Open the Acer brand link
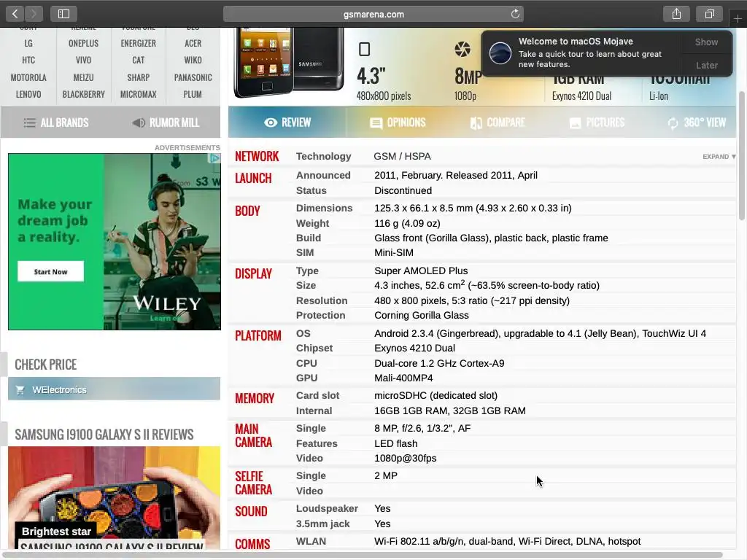Image resolution: width=747 pixels, height=560 pixels. [x=193, y=43]
